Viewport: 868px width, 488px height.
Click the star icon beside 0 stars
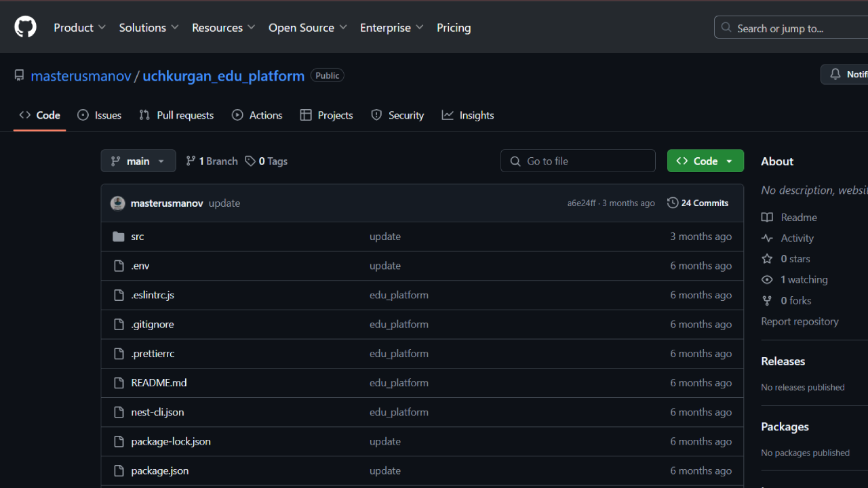tap(767, 259)
